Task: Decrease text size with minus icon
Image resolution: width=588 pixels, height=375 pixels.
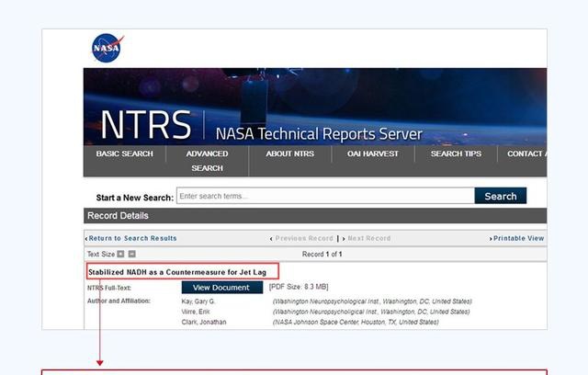Action: (x=132, y=254)
